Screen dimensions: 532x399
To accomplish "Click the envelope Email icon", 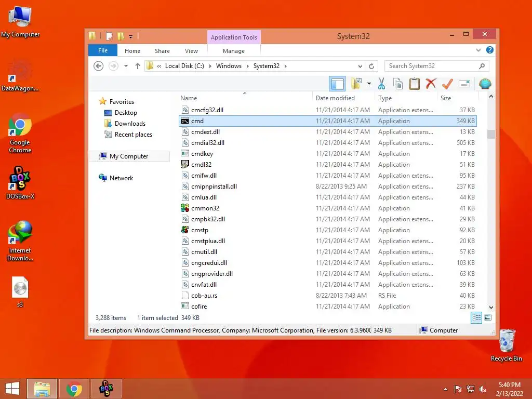I will coord(464,84).
